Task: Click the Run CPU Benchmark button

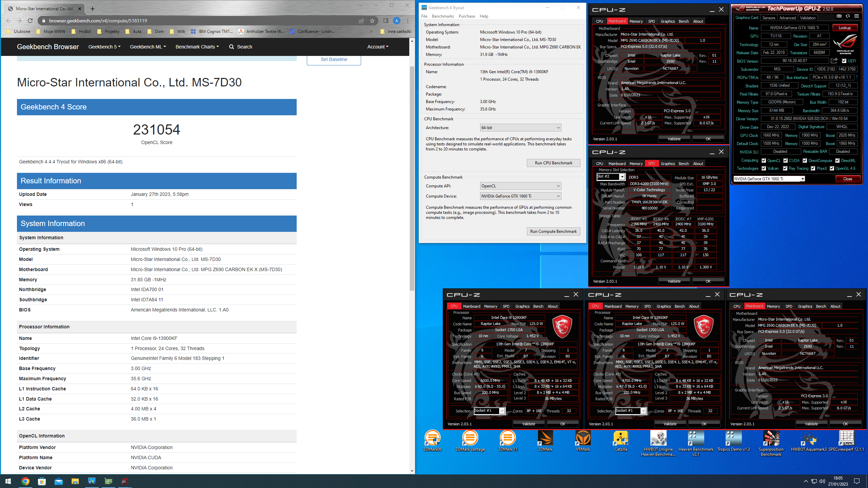Action: (x=553, y=163)
